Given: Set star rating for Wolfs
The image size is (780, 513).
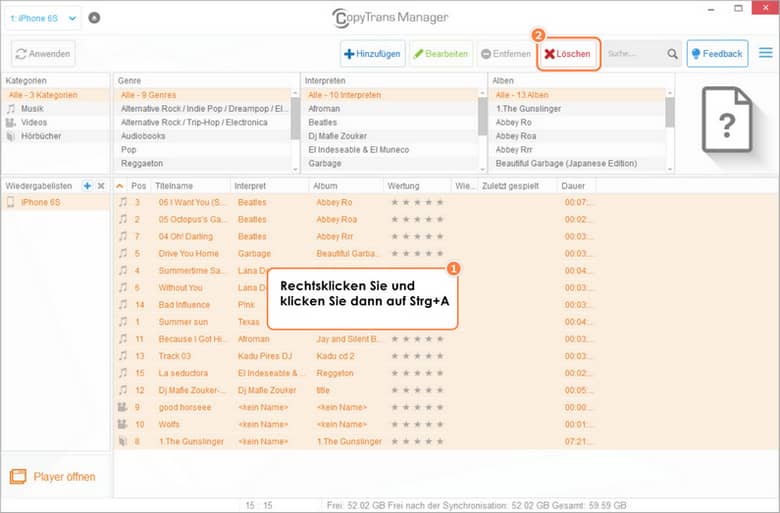Looking at the screenshot, I should pyautogui.click(x=417, y=424).
